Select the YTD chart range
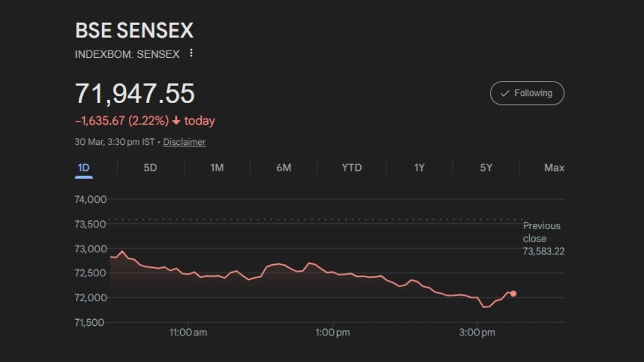644x362 pixels. [352, 168]
